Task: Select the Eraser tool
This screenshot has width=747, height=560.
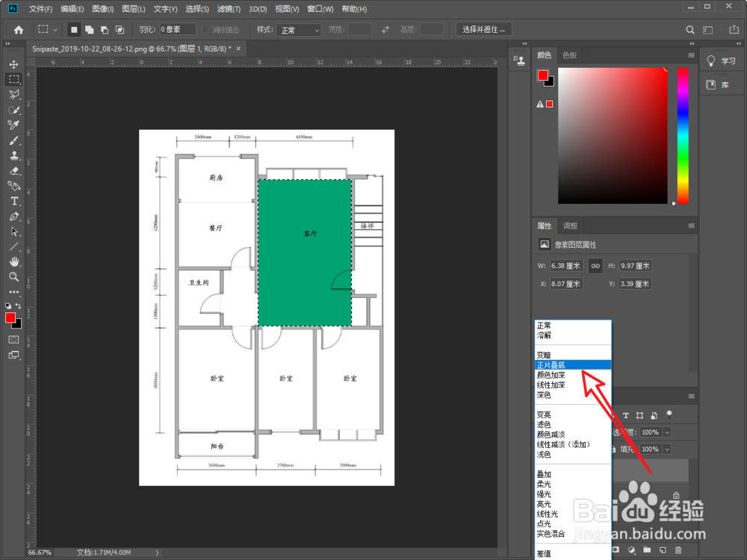Action: point(13,171)
